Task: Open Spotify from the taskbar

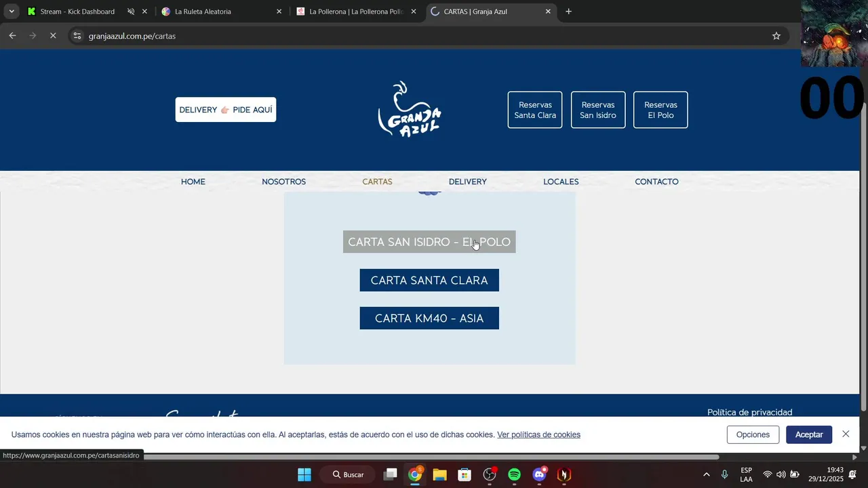Action: point(514,474)
